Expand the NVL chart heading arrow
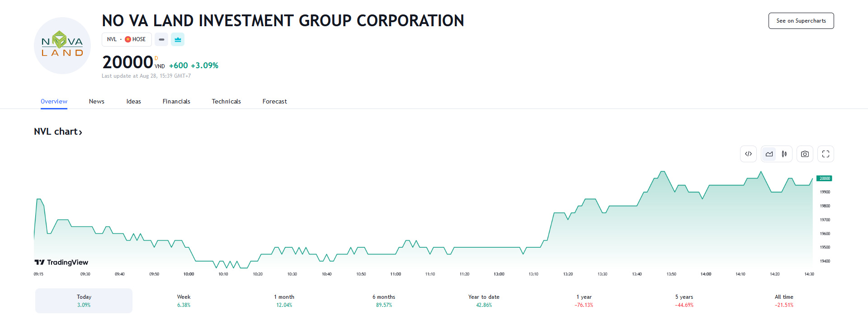 tap(80, 132)
